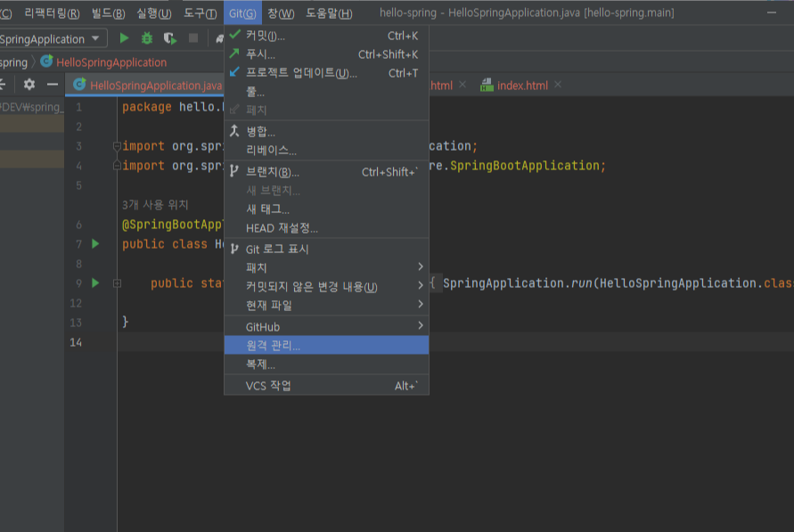Expand 커밋되지 않은 변경 내용 submenu
Screen dimensions: 794x532
(x=327, y=287)
